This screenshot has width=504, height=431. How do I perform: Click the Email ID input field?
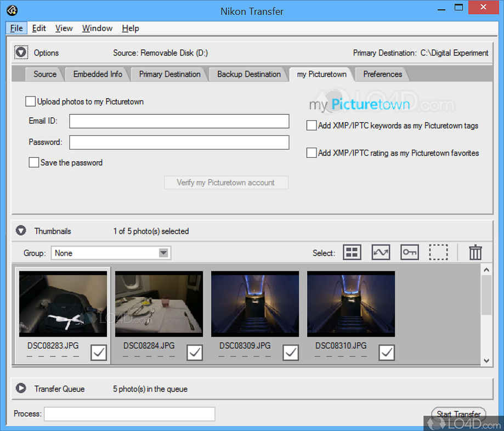pos(179,121)
